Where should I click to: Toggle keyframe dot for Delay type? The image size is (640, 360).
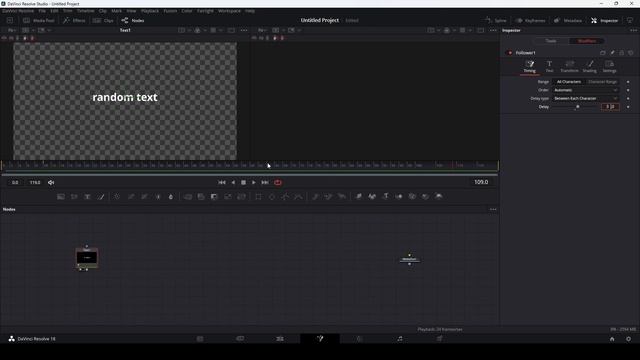pos(628,98)
